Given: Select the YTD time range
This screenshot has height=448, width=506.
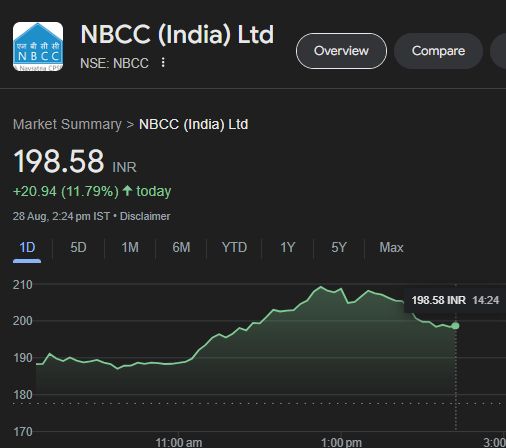Looking at the screenshot, I should point(234,248).
